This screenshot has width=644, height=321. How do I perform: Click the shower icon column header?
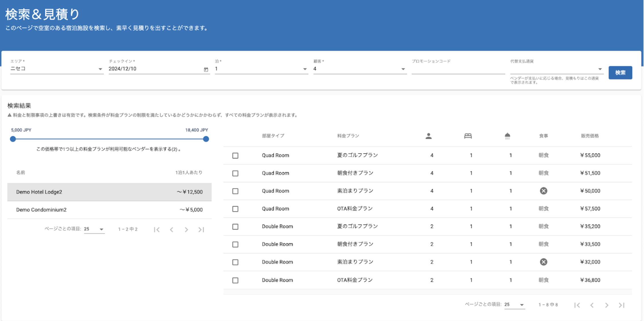point(507,136)
